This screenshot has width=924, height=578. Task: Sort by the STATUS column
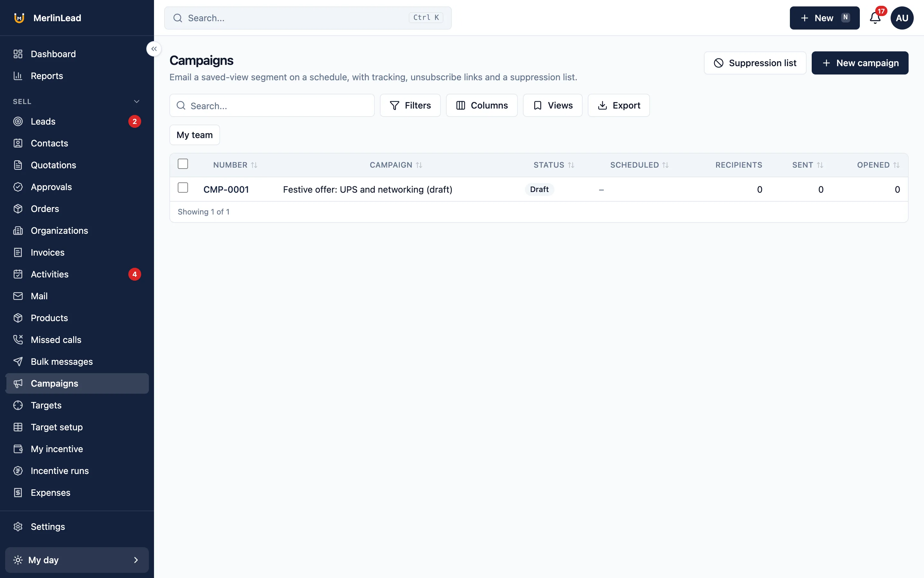554,165
